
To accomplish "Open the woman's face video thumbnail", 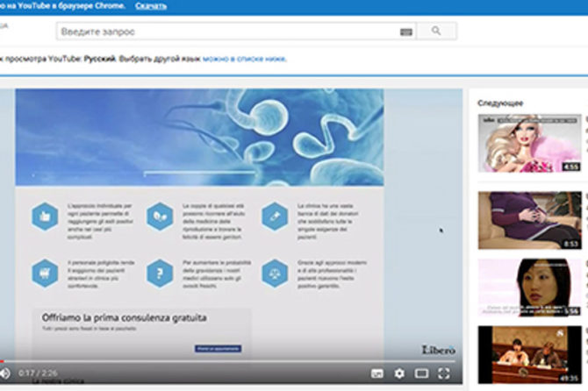I will click(x=529, y=287).
